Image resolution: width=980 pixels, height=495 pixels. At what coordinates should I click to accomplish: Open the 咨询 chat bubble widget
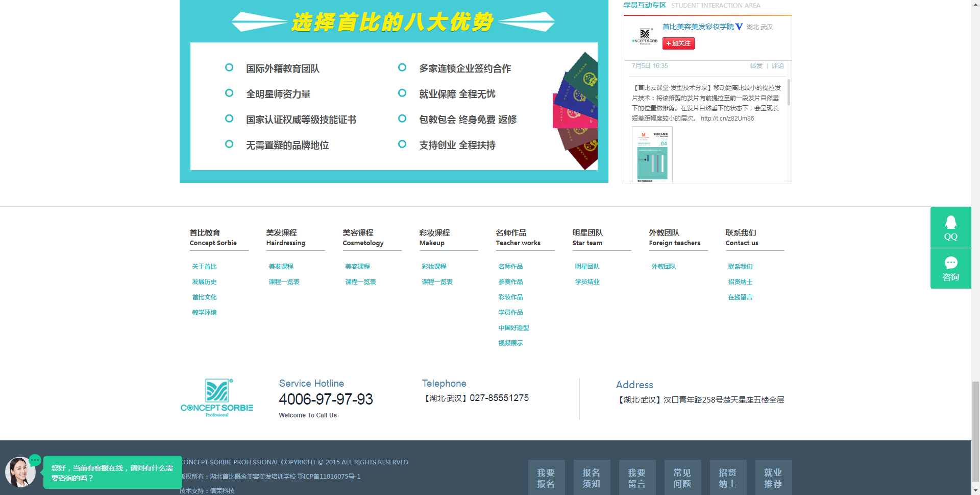click(950, 269)
